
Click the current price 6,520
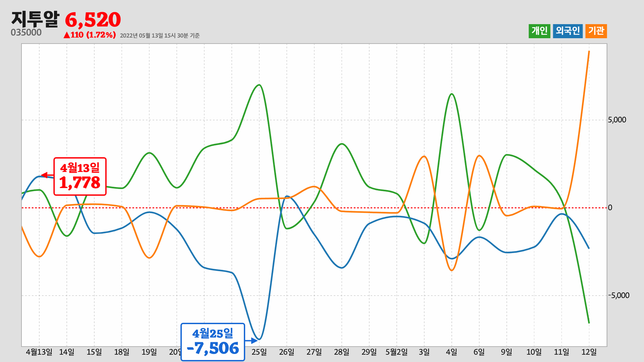(93, 20)
